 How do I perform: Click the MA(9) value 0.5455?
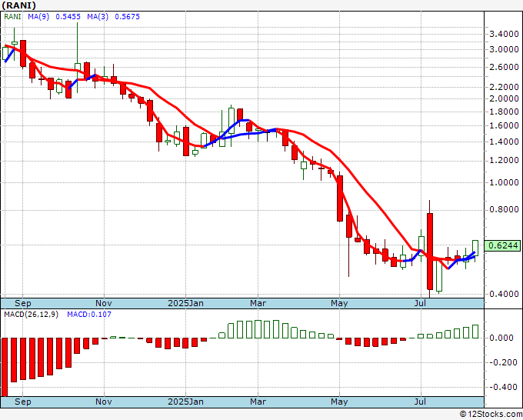pos(68,17)
